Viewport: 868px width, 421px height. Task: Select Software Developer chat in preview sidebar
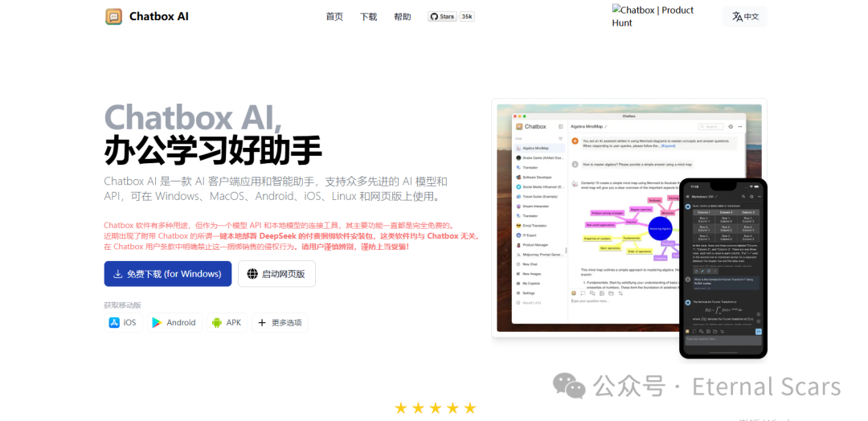coord(540,177)
